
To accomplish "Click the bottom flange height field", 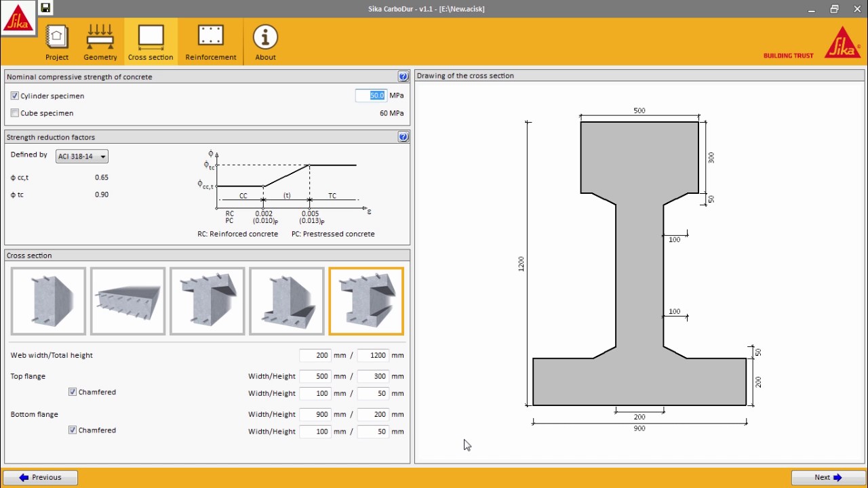I will (x=372, y=414).
